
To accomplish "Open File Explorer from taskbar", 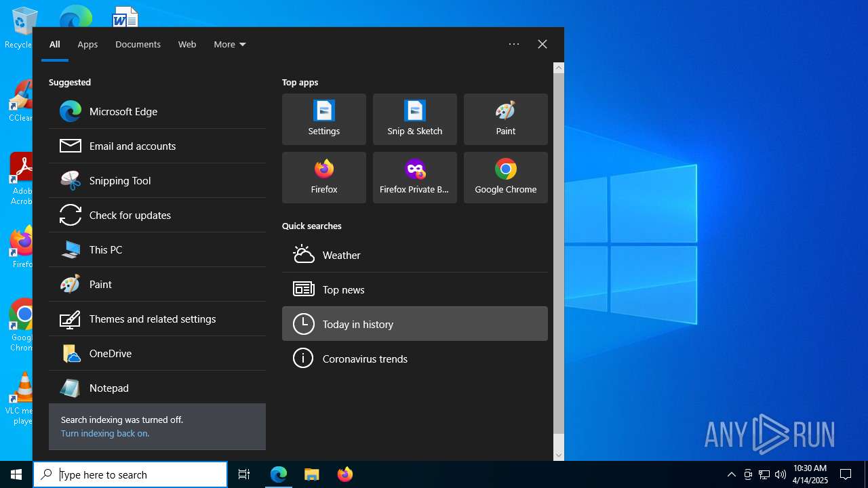I will (312, 474).
